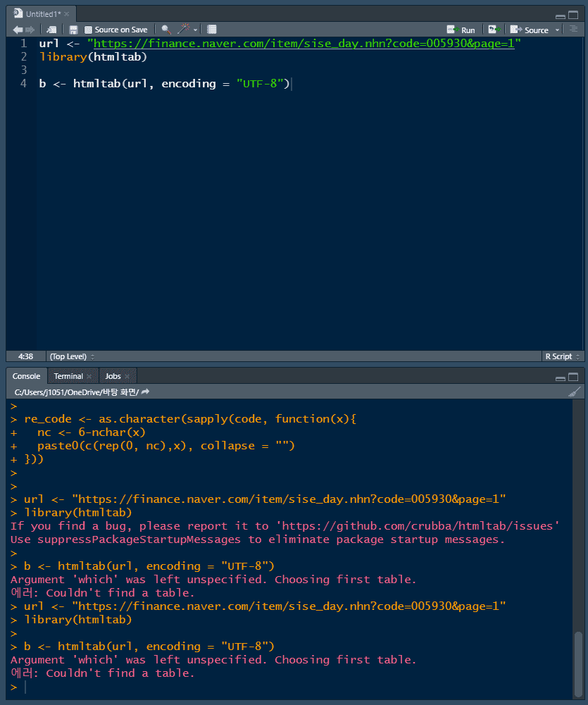Go forward to next source location
This screenshot has width=588, height=705.
tap(30, 30)
